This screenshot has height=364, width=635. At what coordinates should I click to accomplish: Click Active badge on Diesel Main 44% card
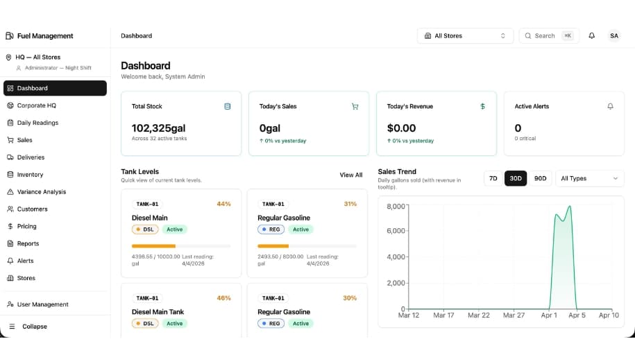click(x=175, y=229)
